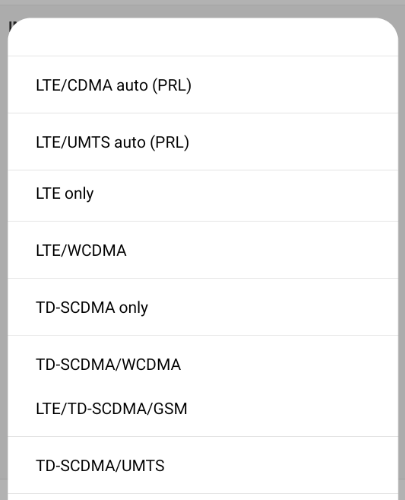Screen dimensions: 405x500
Task: Tap the LTE/UMTS auto (PRL) row
Action: [x=203, y=142]
